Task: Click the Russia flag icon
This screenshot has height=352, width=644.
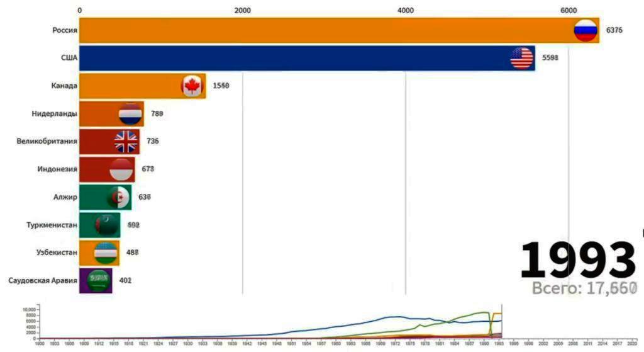Action: coord(586,30)
